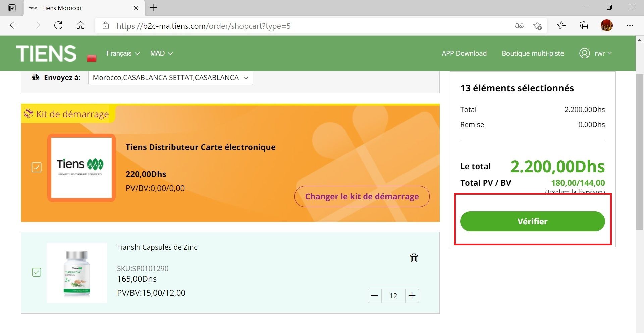Viewport: 644px width, 333px height.
Task: Go to browser home page icon
Action: (x=80, y=26)
